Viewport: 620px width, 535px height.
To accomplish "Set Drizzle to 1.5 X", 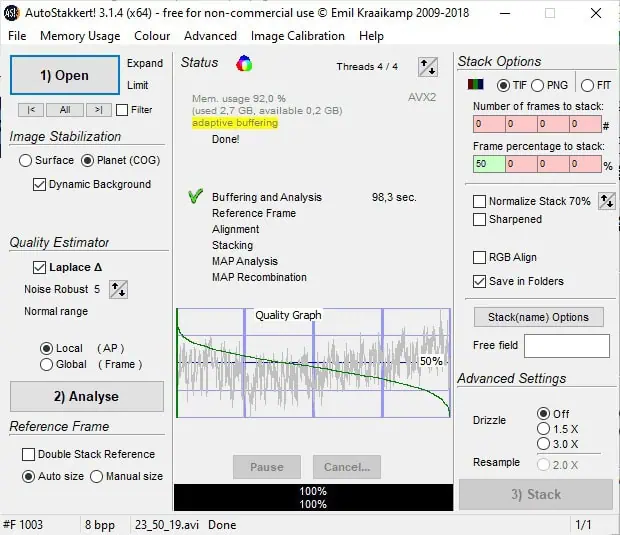I will (543, 429).
